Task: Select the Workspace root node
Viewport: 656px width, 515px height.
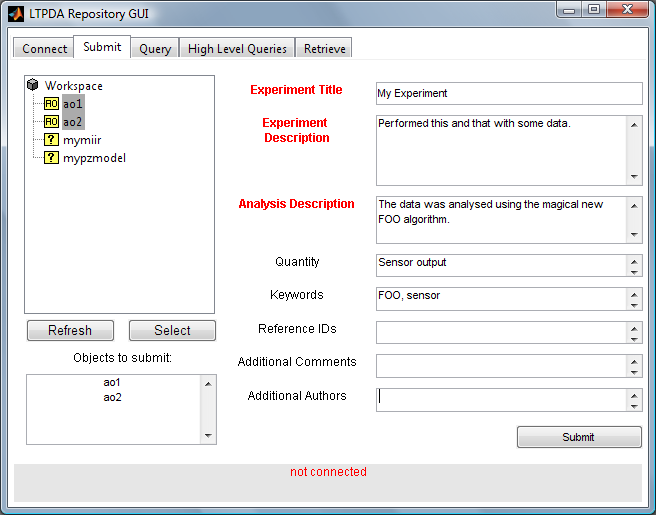Action: click(74, 85)
